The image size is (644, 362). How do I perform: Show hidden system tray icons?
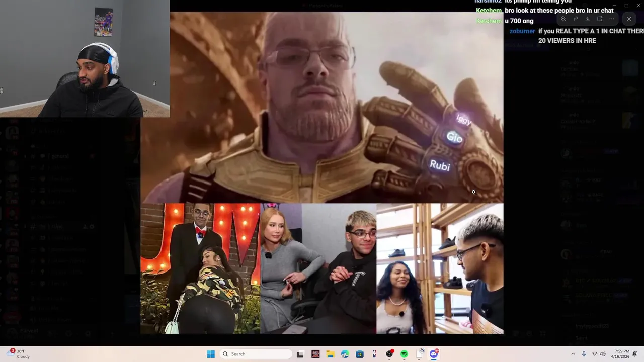(x=573, y=354)
